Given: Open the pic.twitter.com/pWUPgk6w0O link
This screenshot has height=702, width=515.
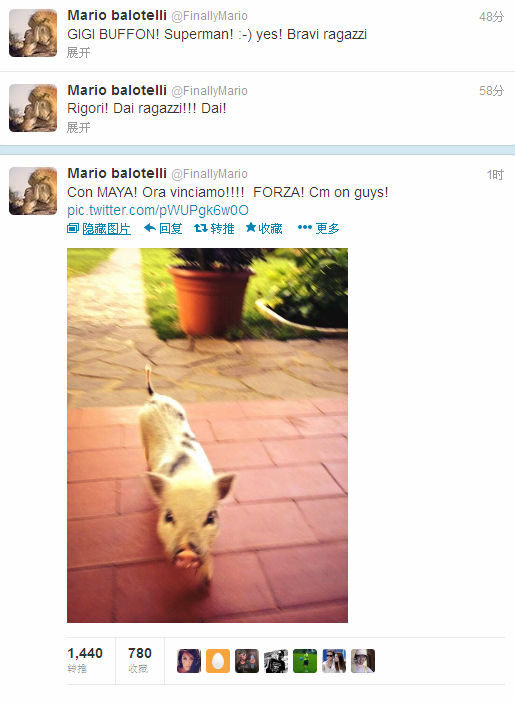Looking at the screenshot, I should [x=158, y=210].
